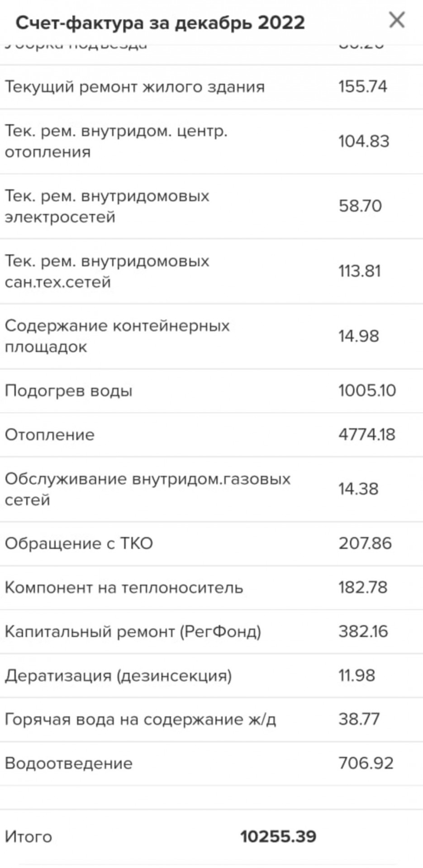423x868 pixels.
Task: Select the 'Текущий ремонт жилого здания' row
Action: point(211,87)
